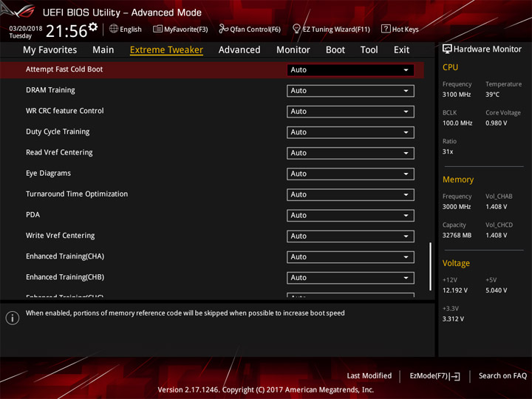This screenshot has height=399, width=532.
Task: Switch to the Tool tab
Action: point(369,50)
